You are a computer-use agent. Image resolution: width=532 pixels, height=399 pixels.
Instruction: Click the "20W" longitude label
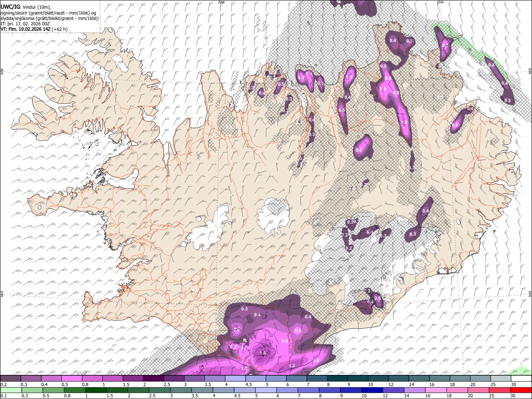221,2
